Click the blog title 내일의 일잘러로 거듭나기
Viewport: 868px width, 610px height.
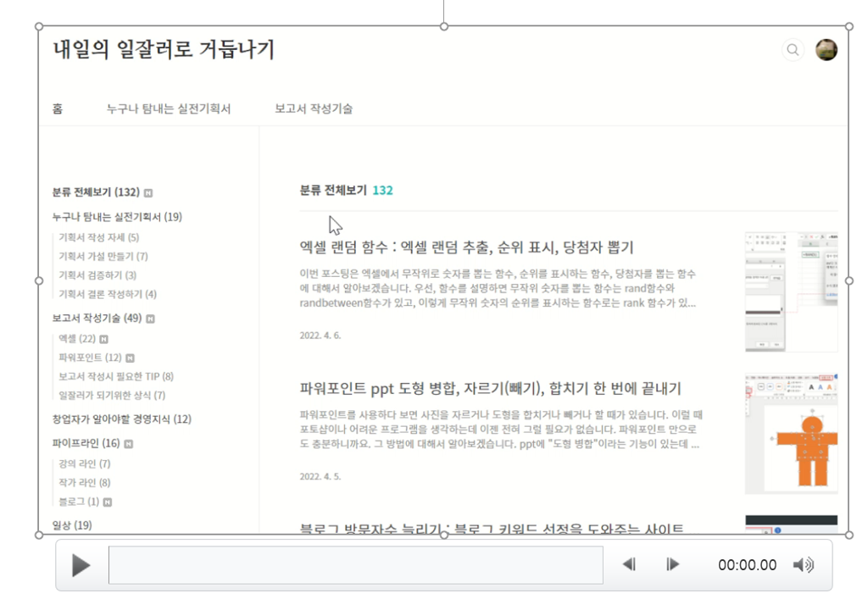(x=164, y=49)
